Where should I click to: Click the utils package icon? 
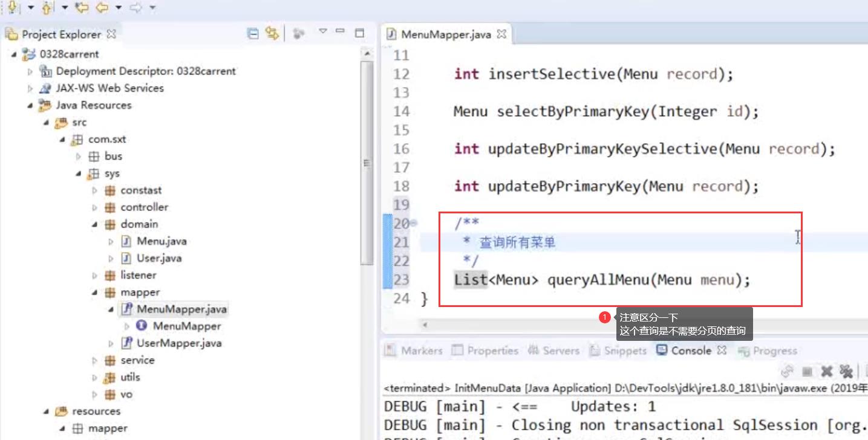coord(109,377)
